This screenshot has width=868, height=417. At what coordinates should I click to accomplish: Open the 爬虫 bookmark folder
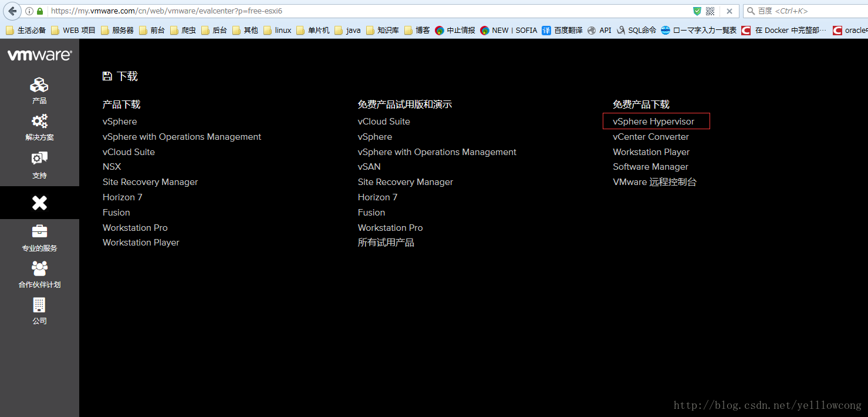pyautogui.click(x=183, y=30)
